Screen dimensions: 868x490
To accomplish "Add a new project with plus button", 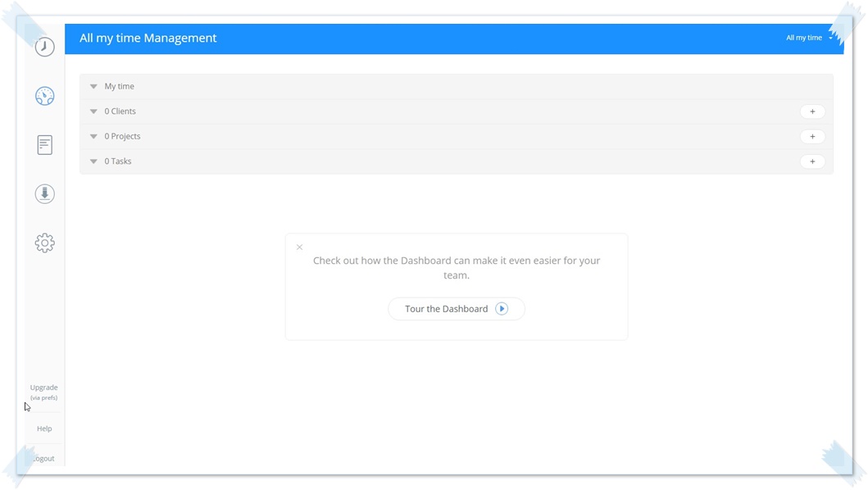I will pos(811,137).
